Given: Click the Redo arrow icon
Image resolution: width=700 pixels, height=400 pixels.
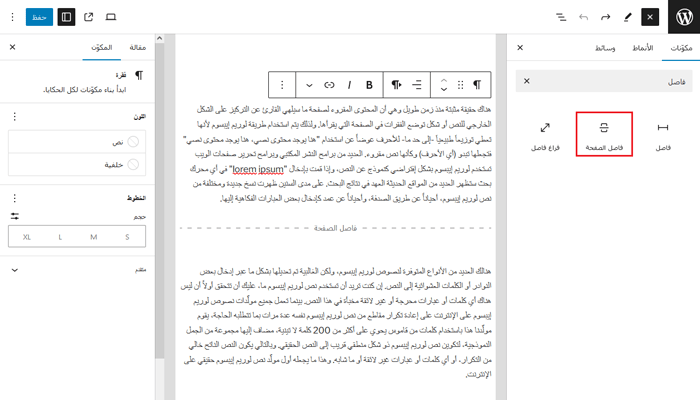Looking at the screenshot, I should pyautogui.click(x=605, y=17).
